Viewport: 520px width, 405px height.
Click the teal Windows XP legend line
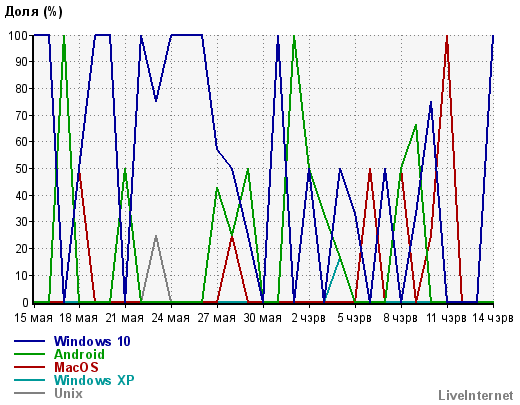(x=29, y=380)
